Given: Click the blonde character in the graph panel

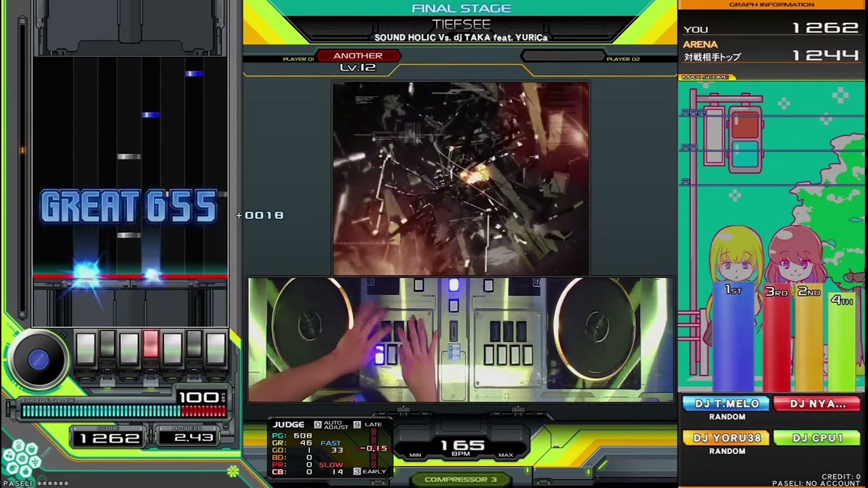Looking at the screenshot, I should pos(735,254).
